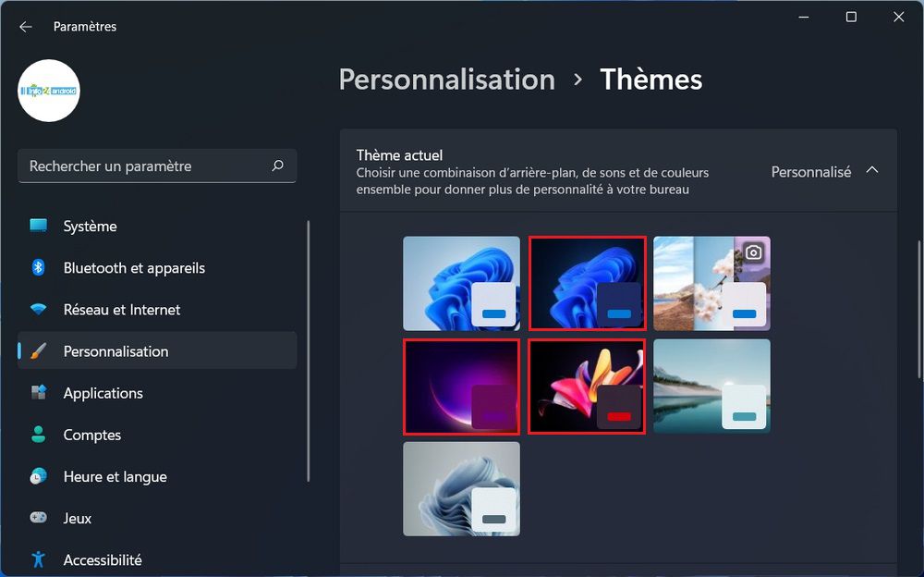
Task: Apply the dark blue bloom Windows theme
Action: click(x=587, y=283)
